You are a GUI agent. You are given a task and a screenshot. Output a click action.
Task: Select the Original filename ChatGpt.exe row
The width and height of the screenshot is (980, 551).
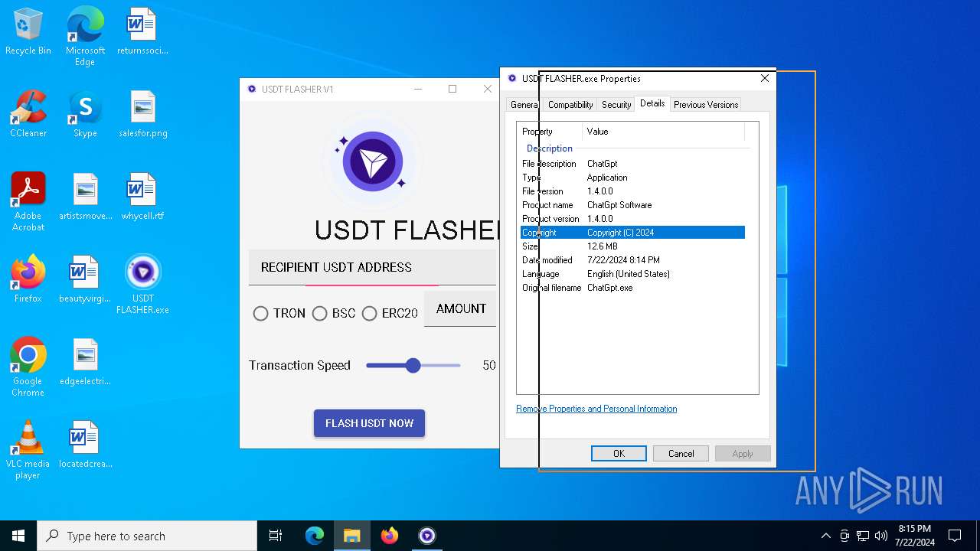632,288
